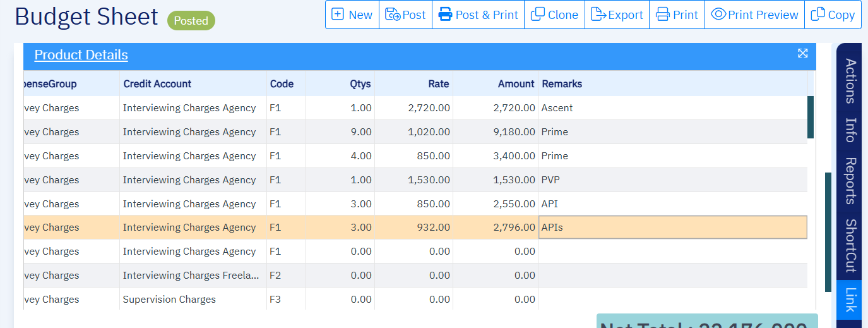Viewport: 868px width, 328px height.
Task: Click the New button in toolbar
Action: point(352,15)
